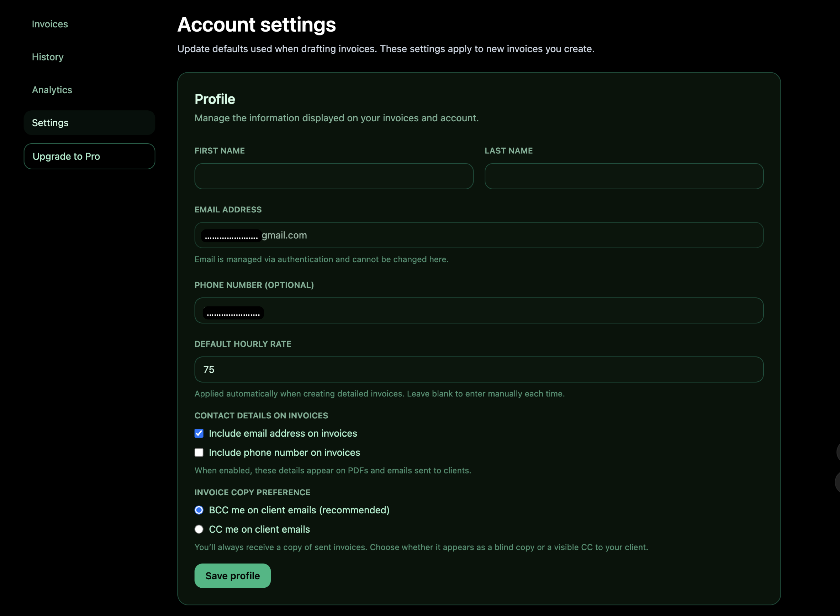This screenshot has width=840, height=616.
Task: Select BCC me on client emails option
Action: pyautogui.click(x=199, y=510)
